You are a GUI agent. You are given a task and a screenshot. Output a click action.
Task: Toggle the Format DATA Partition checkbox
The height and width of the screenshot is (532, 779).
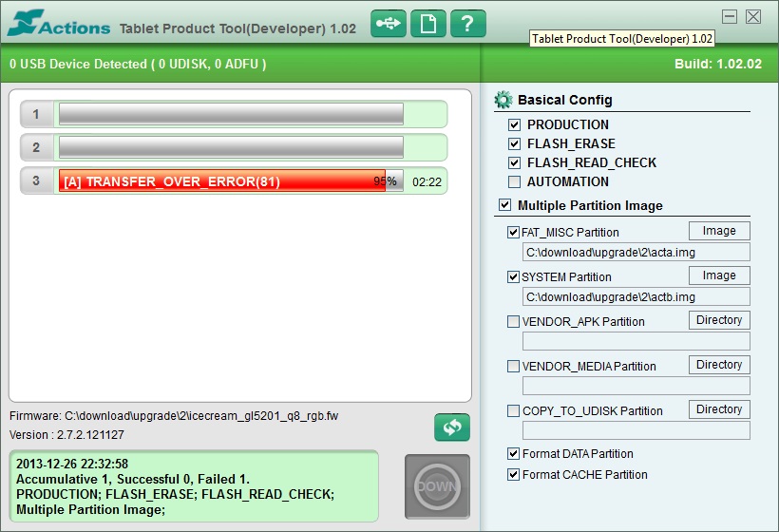point(513,453)
